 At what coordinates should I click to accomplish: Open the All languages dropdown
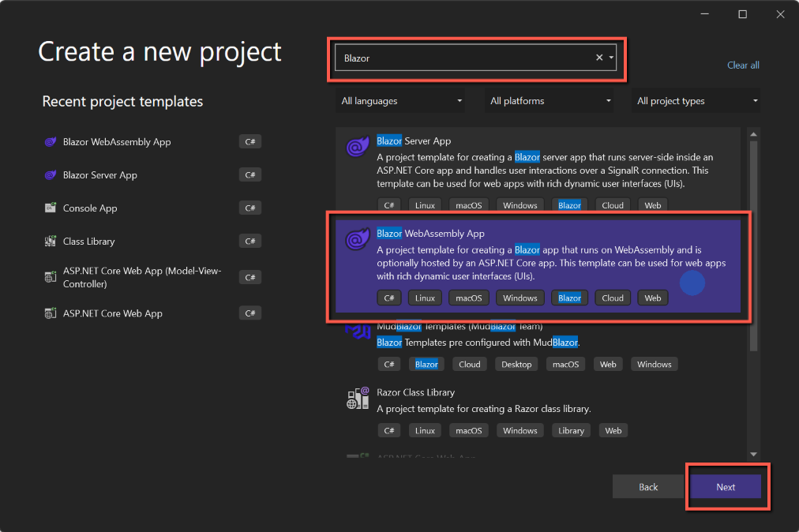(401, 101)
